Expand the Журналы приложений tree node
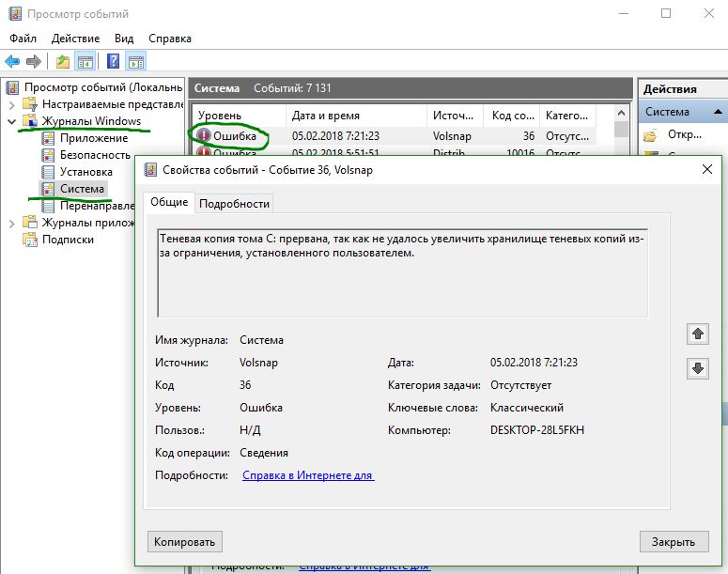 pyautogui.click(x=12, y=224)
